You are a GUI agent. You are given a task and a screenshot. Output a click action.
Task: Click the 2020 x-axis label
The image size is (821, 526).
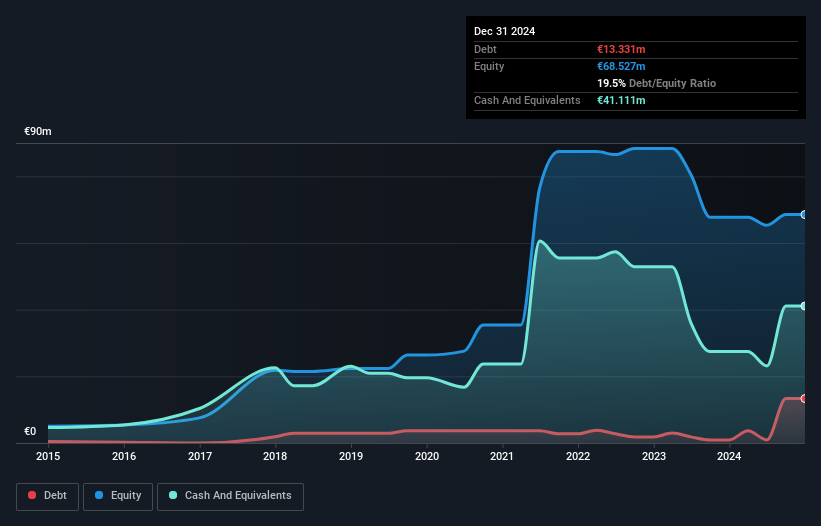tap(427, 456)
